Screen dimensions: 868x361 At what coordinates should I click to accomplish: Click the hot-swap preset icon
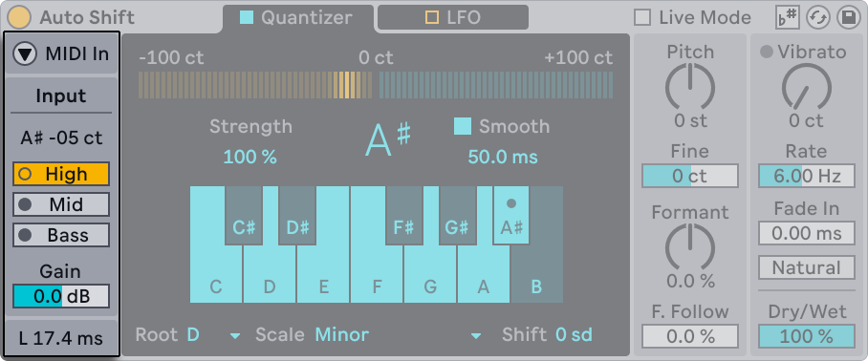point(817,18)
